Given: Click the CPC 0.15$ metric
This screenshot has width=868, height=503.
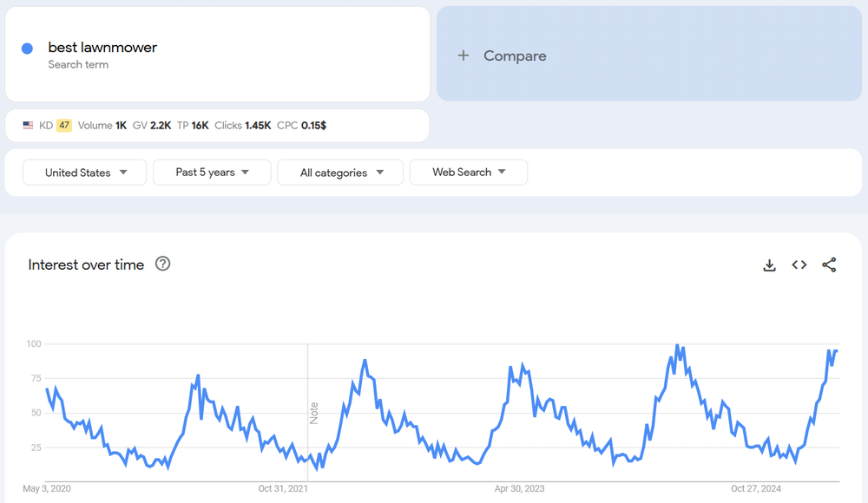Looking at the screenshot, I should pyautogui.click(x=301, y=126).
